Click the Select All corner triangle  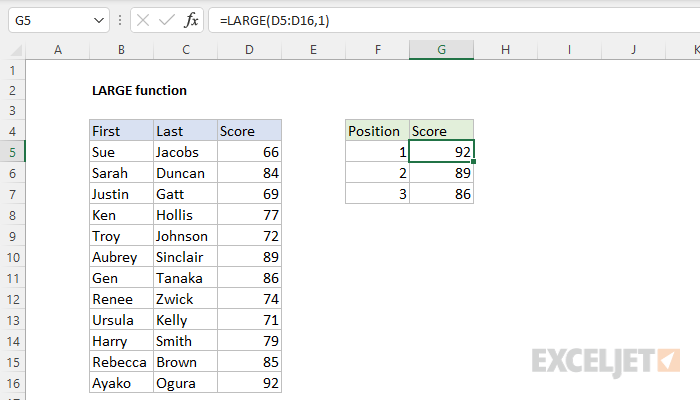(x=16, y=50)
